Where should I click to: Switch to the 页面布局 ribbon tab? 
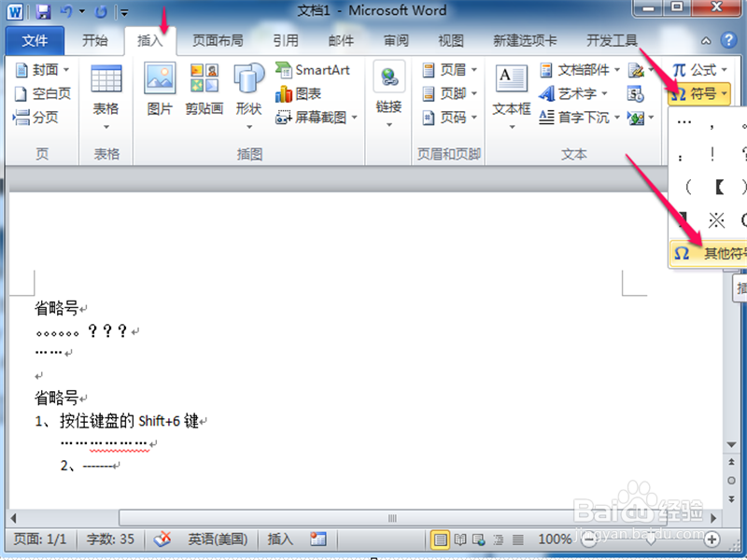click(x=218, y=40)
